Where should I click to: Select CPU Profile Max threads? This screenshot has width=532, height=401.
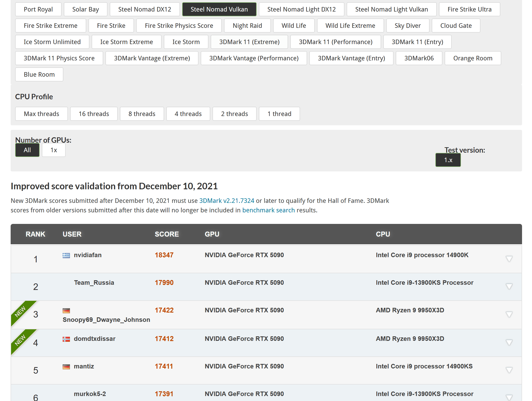click(41, 114)
